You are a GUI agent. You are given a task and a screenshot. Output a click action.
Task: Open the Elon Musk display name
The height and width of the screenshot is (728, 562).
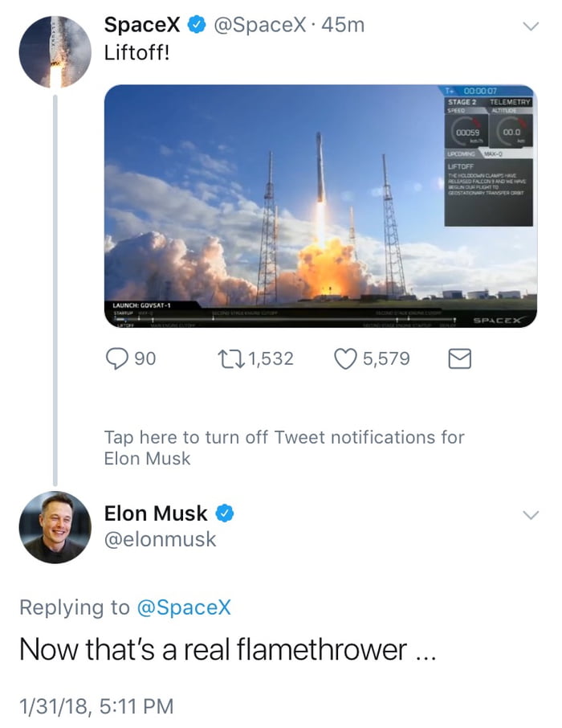[x=156, y=513]
